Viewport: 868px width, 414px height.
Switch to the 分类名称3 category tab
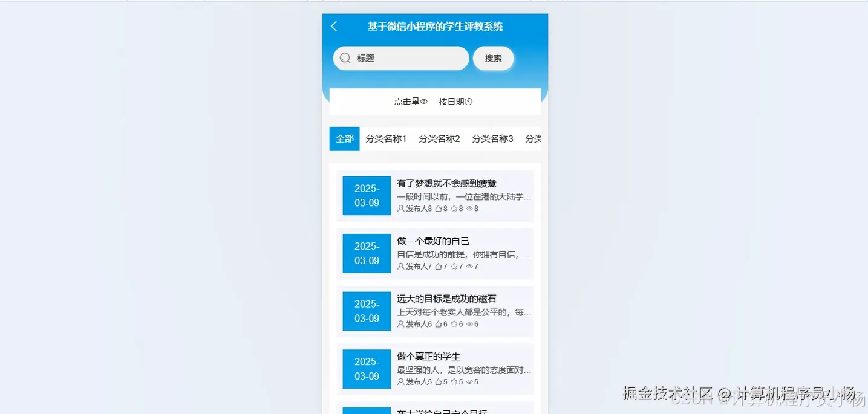coord(493,138)
